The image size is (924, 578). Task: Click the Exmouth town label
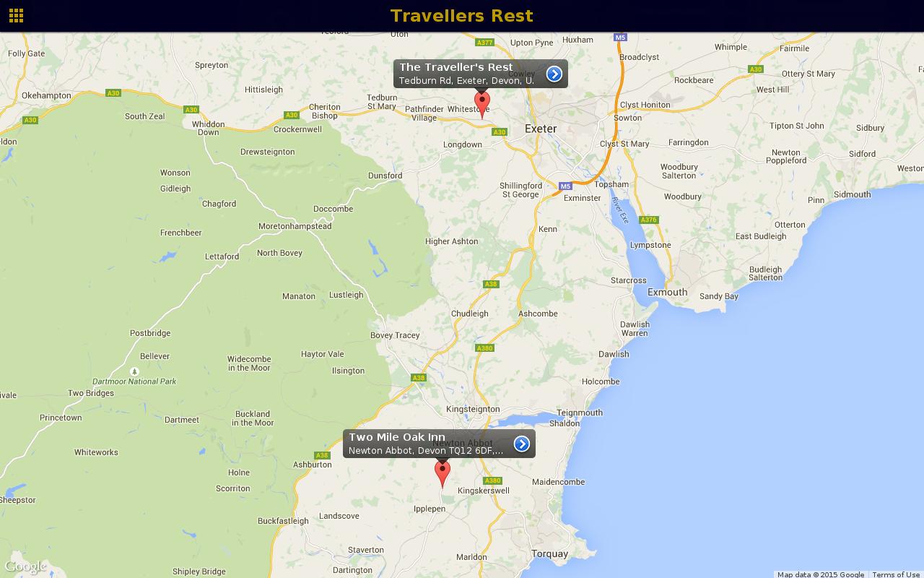tap(667, 293)
